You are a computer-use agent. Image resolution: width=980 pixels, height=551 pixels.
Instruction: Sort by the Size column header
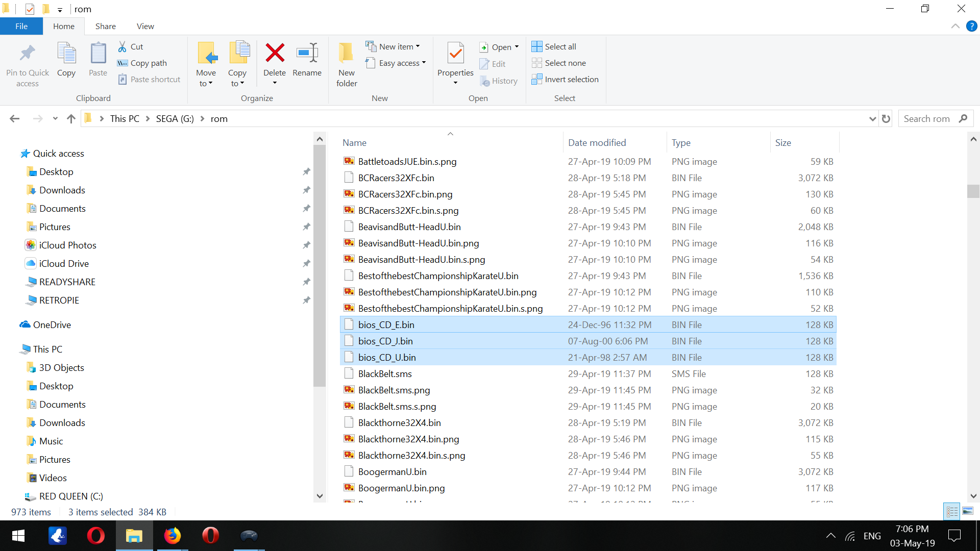click(804, 143)
